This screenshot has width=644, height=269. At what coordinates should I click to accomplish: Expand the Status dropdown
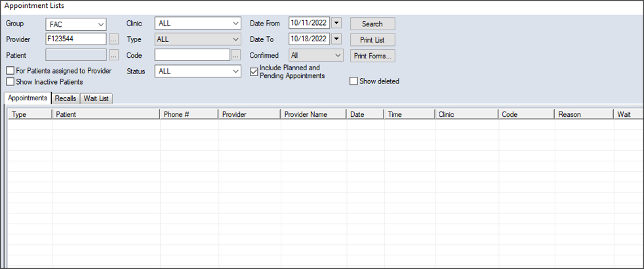pyautogui.click(x=235, y=72)
